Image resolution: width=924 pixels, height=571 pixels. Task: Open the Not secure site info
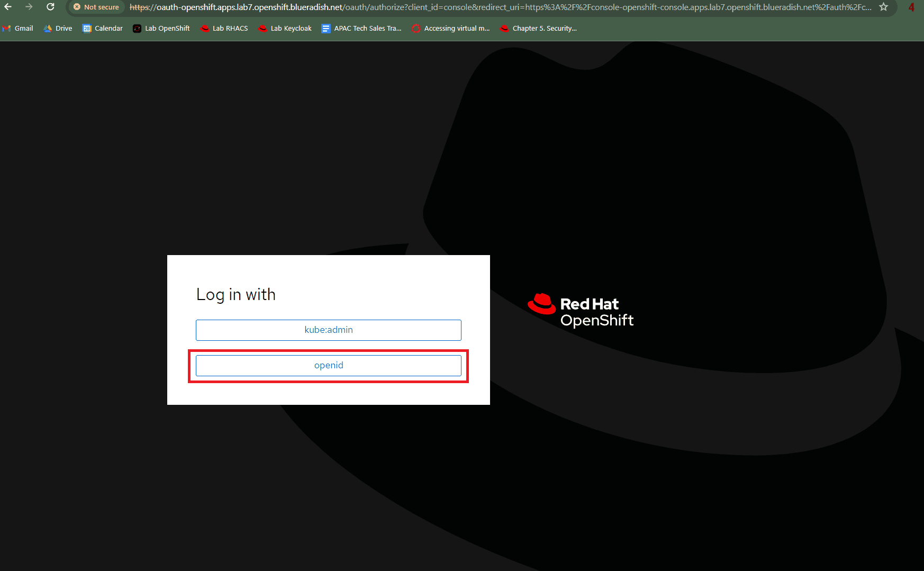[x=96, y=7]
